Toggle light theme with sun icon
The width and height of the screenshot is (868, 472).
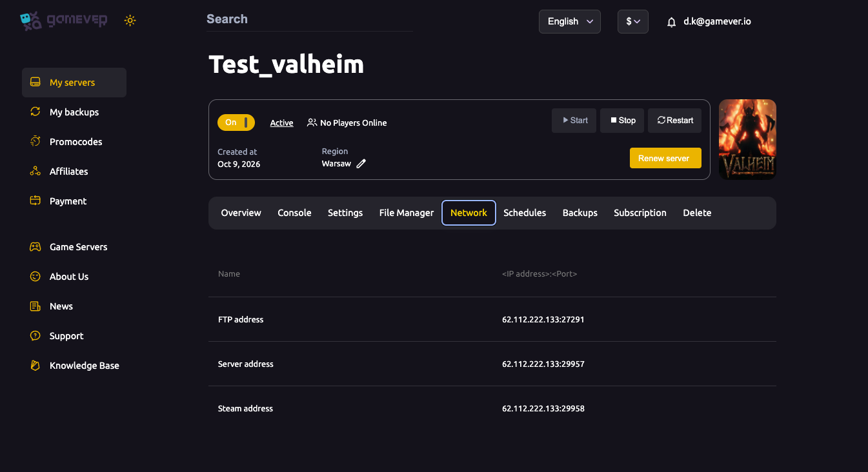point(130,21)
